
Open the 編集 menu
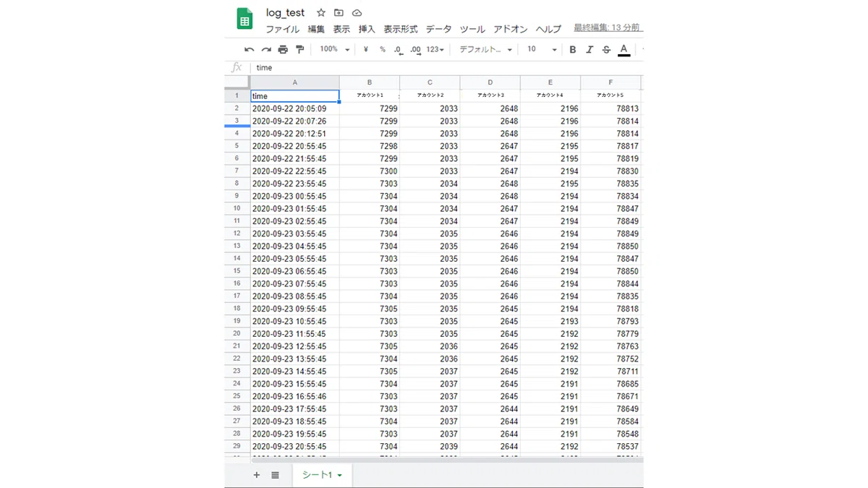pyautogui.click(x=316, y=29)
